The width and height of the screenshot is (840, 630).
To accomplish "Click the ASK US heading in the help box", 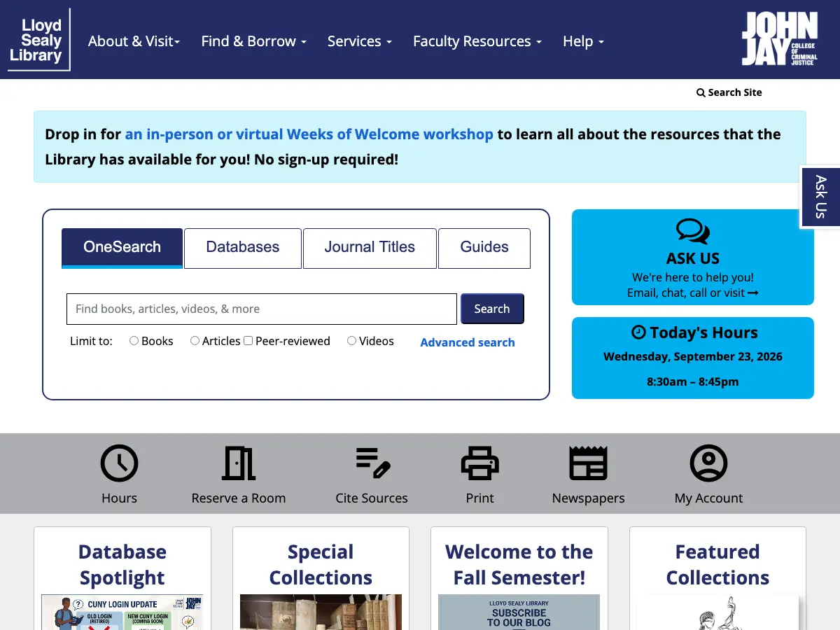I will (693, 258).
